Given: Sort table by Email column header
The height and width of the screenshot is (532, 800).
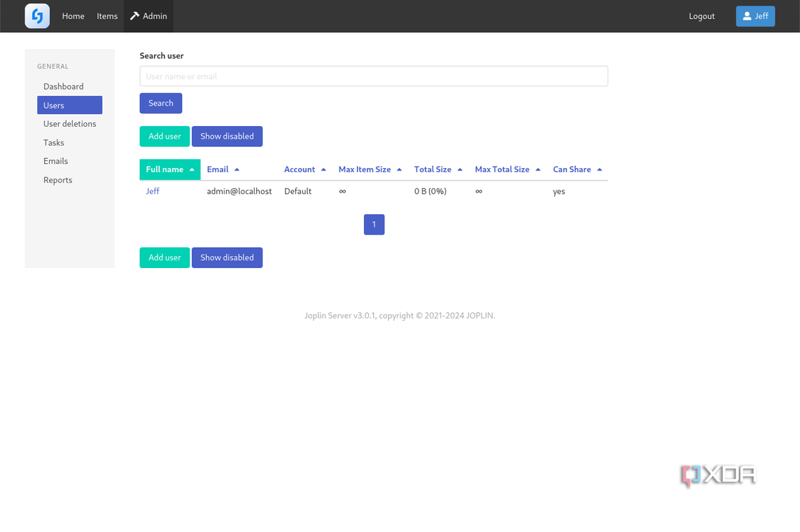Looking at the screenshot, I should pyautogui.click(x=218, y=169).
